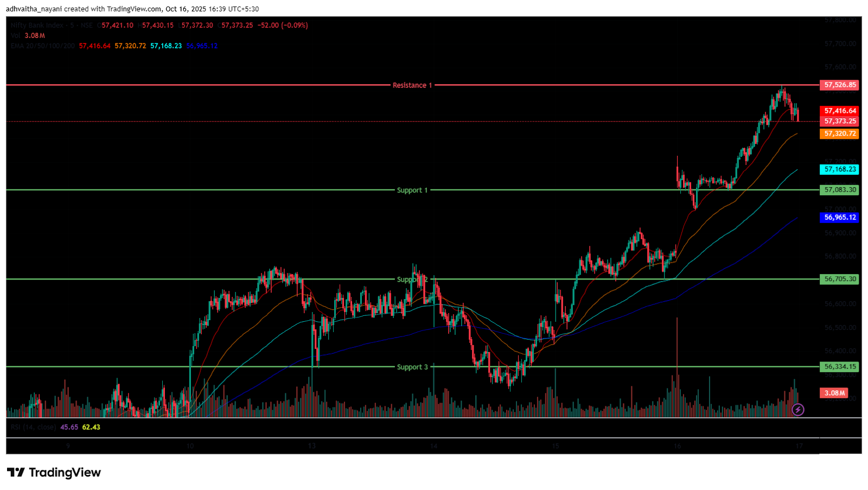Click the blue 56,965.12 EMA price tag

coord(839,218)
